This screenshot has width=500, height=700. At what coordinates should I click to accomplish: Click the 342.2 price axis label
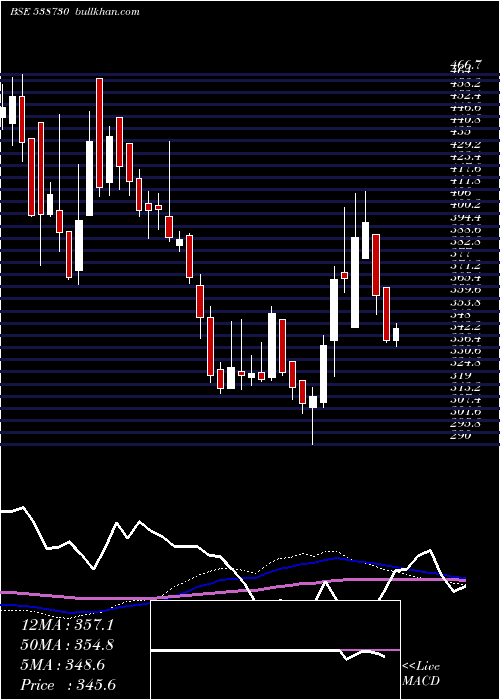coord(465,327)
